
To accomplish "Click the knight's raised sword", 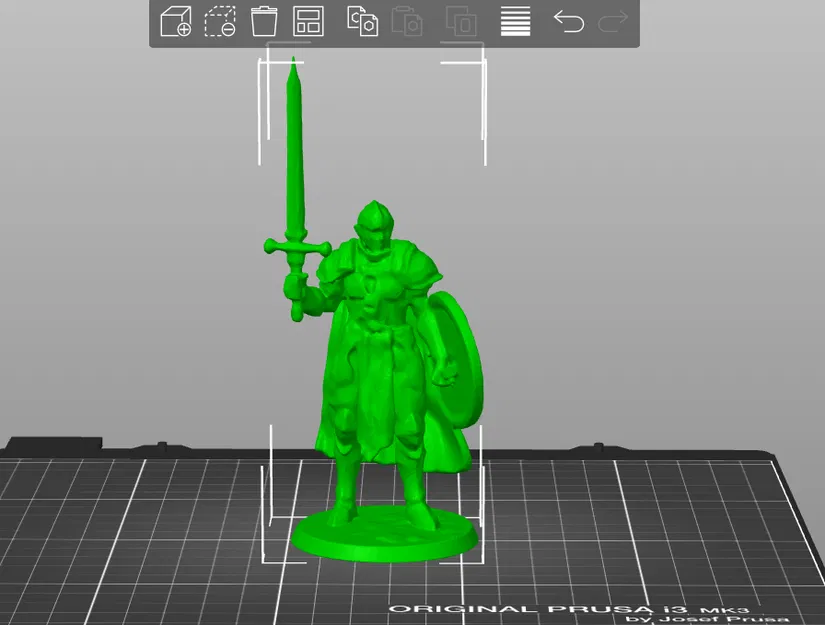I will pos(291,150).
